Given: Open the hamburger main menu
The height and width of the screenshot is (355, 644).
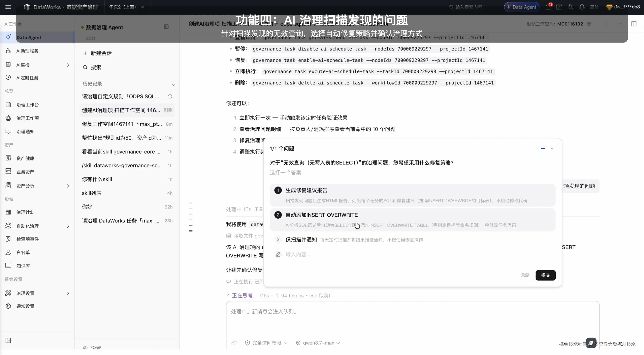Looking at the screenshot, I should click(x=8, y=7).
